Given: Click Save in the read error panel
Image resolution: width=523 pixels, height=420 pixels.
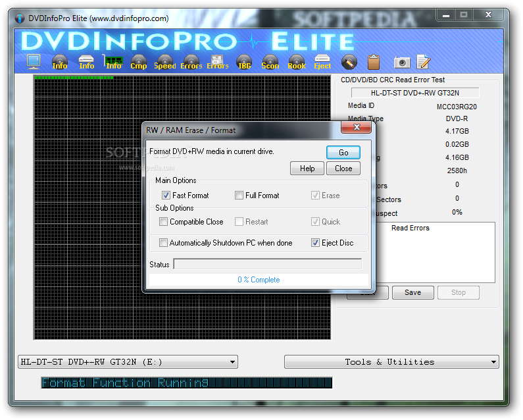Looking at the screenshot, I should pos(413,292).
